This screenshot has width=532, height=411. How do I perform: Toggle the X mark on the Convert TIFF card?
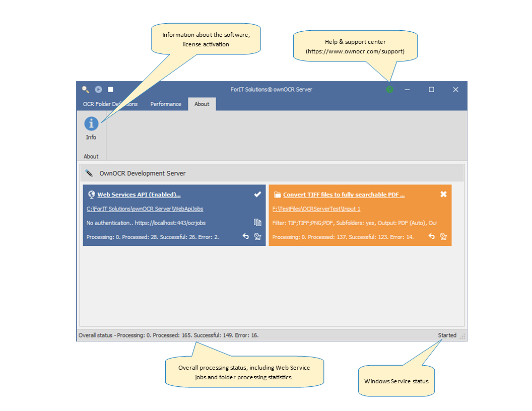443,194
